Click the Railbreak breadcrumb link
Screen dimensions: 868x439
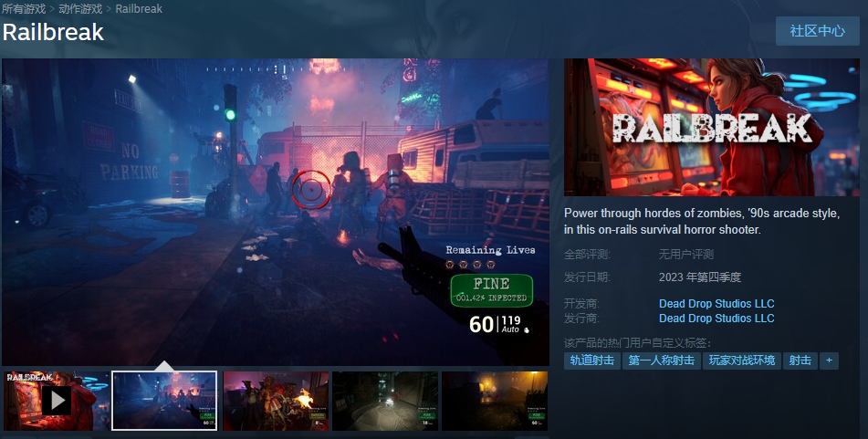click(x=139, y=9)
